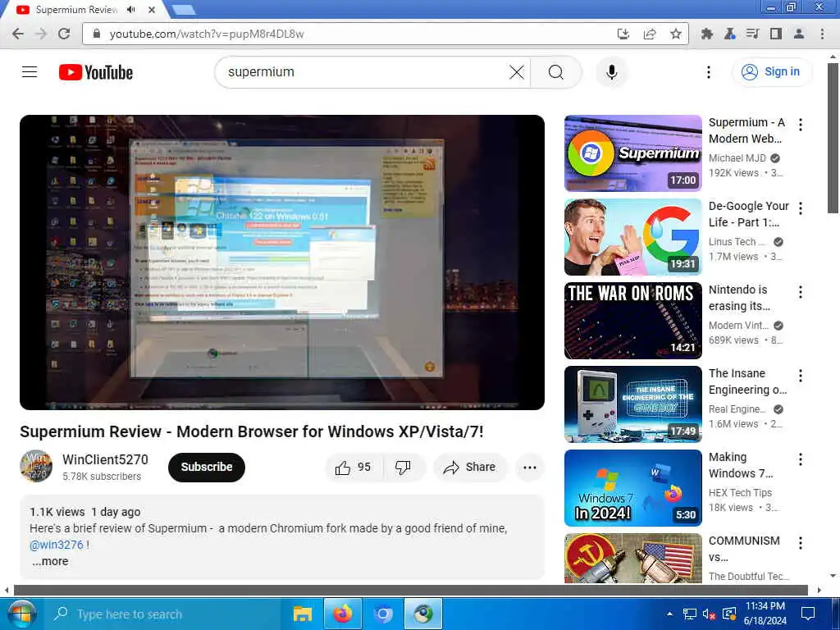840x630 pixels.
Task: Open more actions ellipsis under video
Action: coord(530,467)
